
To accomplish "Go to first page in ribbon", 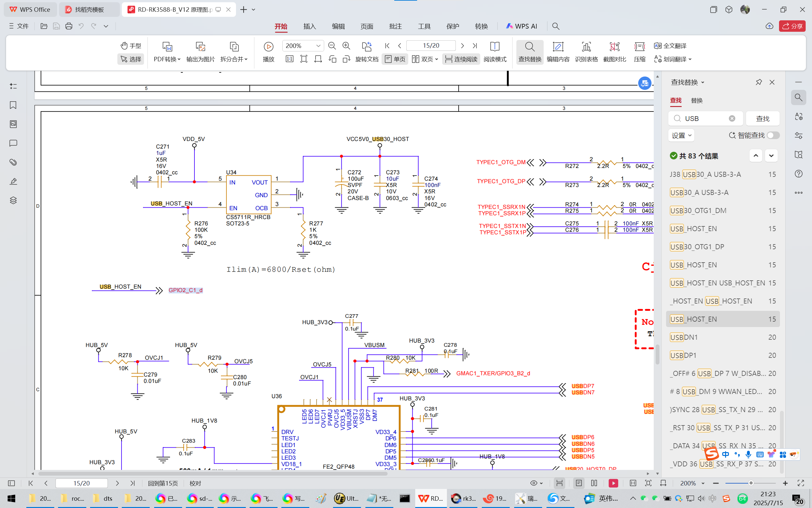I will point(387,45).
